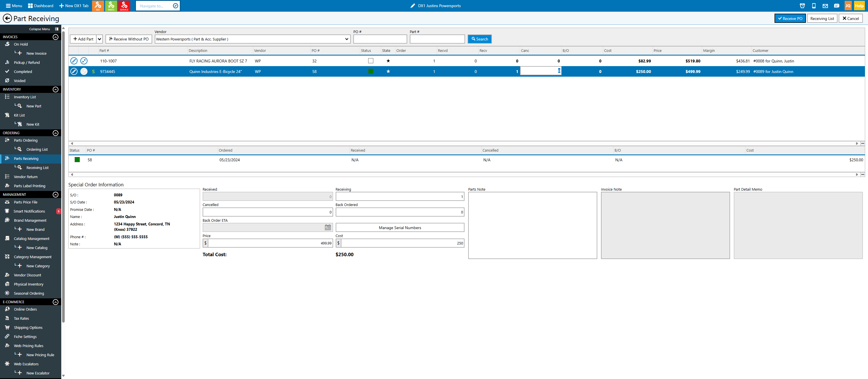Open the red Service module icon
This screenshot has height=379, width=868.
click(x=124, y=6)
